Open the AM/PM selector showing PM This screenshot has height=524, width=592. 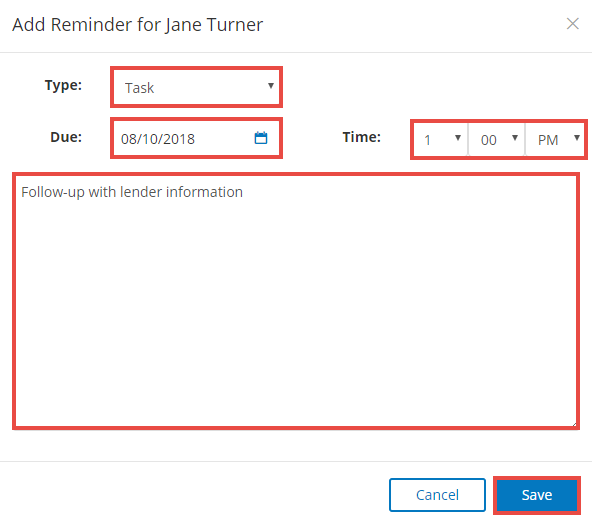coord(555,140)
